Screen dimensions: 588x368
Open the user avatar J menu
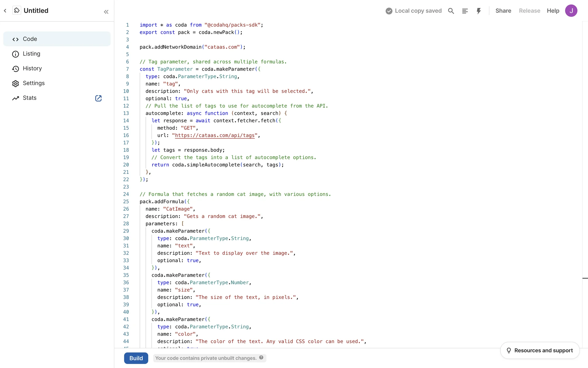(571, 11)
